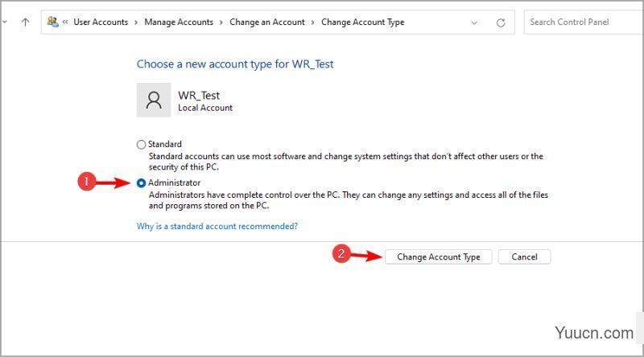Expand the chevron after User Accounts breadcrumb

coord(136,23)
